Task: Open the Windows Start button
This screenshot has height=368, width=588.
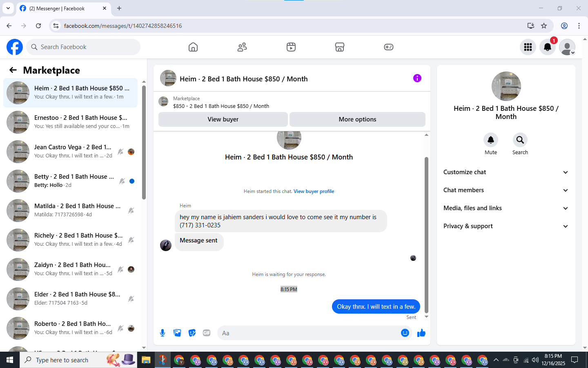Action: click(x=10, y=360)
